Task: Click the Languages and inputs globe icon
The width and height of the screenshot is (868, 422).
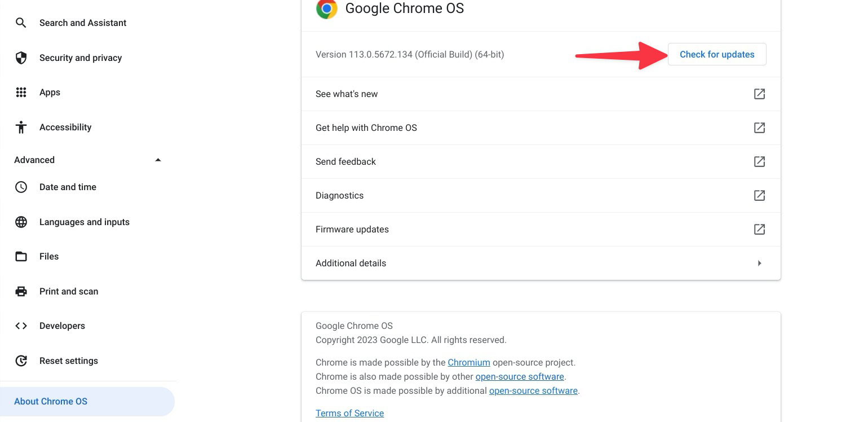Action: click(x=21, y=222)
